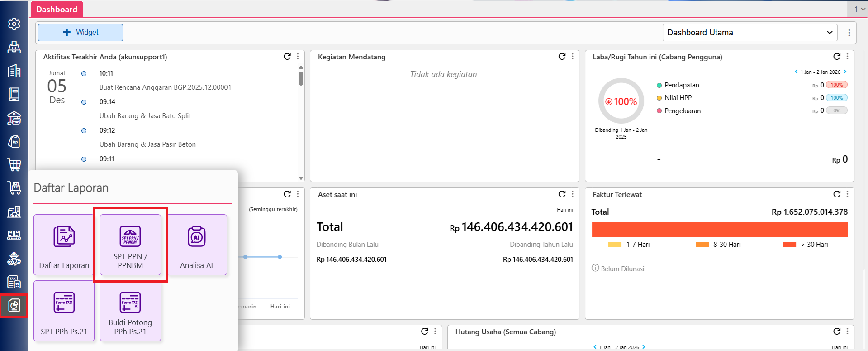Switch to the Dashboard tab
Screen dimensions: 868x351
click(57, 10)
